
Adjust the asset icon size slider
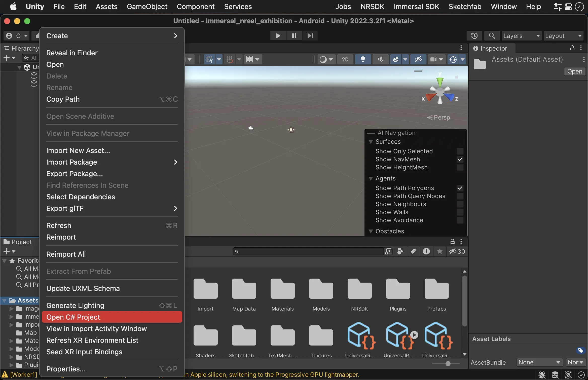448,364
